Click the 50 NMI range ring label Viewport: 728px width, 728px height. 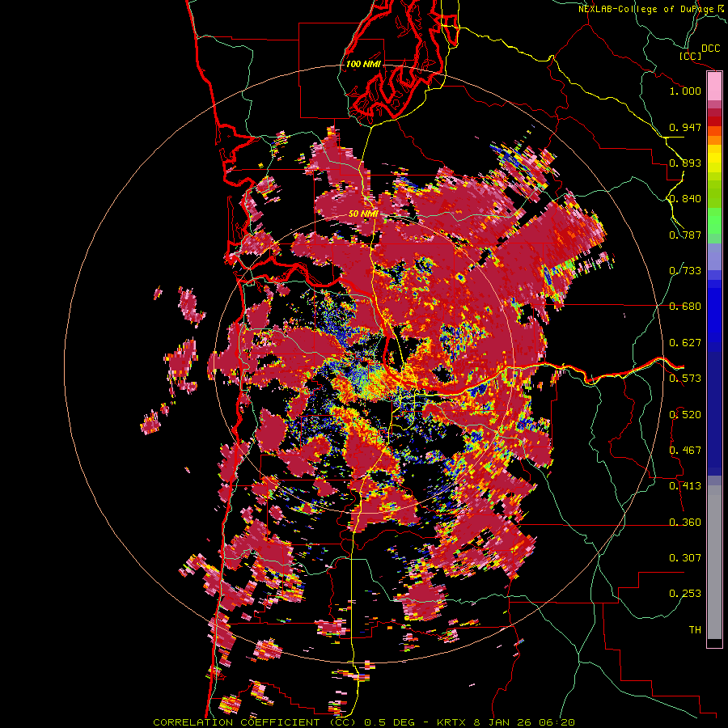362,214
